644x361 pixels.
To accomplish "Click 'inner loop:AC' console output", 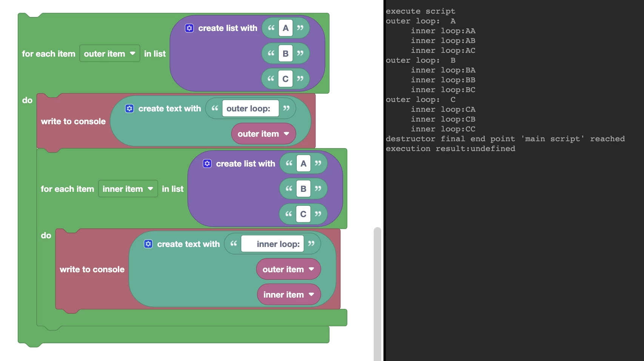I will (443, 51).
